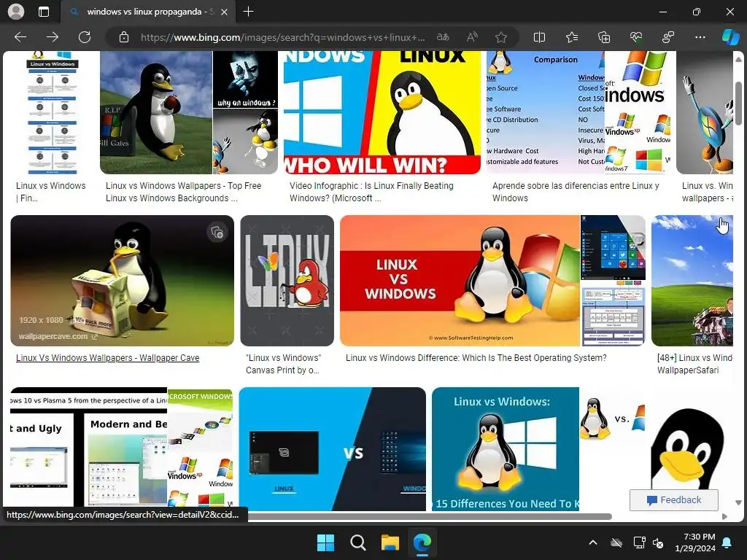Open the red penguin LINUX canvas print
Viewport: 747px width, 560px height.
[287, 281]
